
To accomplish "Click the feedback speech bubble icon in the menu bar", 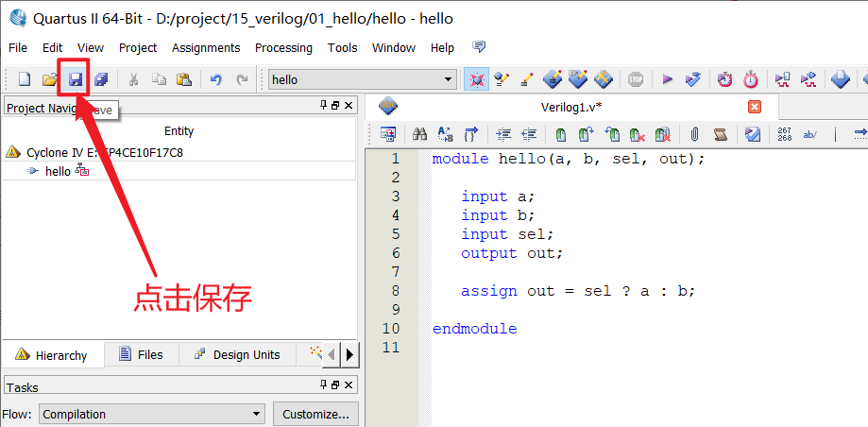I will pyautogui.click(x=479, y=46).
